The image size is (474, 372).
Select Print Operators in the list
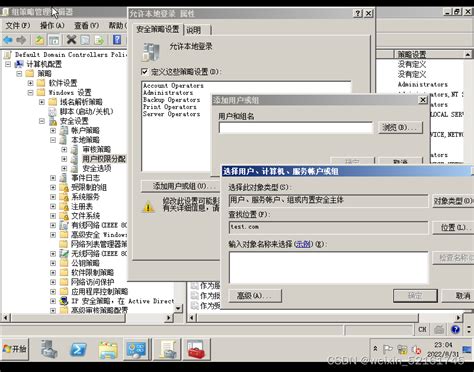pyautogui.click(x=170, y=107)
